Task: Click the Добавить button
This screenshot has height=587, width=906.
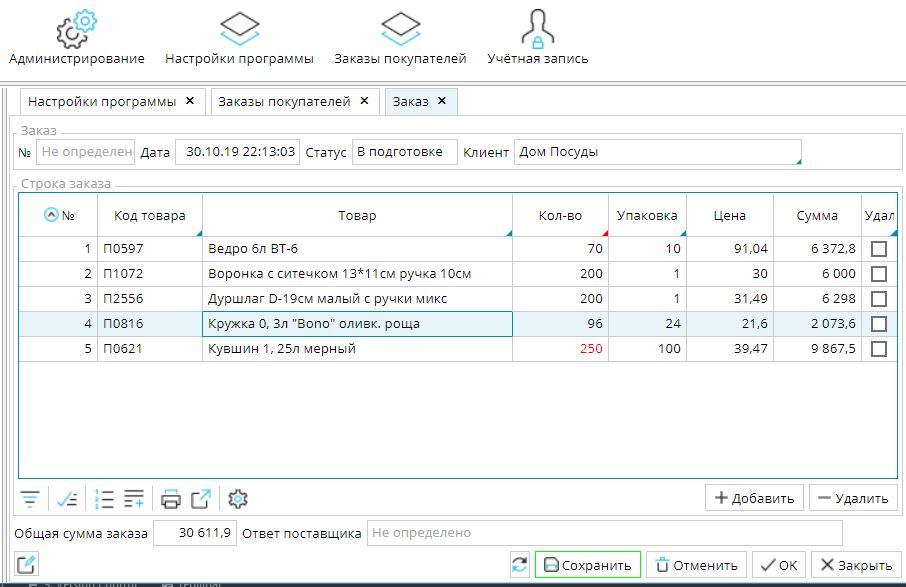Action: (754, 498)
